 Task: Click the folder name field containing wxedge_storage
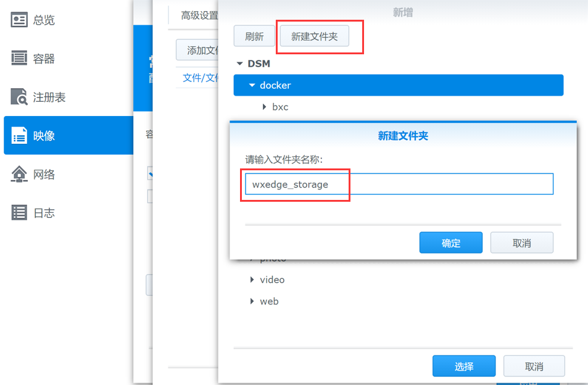(x=399, y=184)
